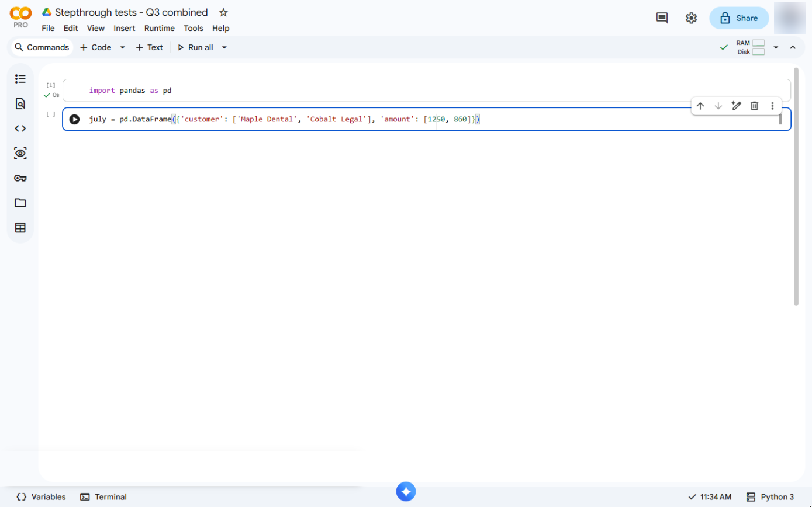Open the Data explorer eye icon
The image size is (812, 507).
coord(20,154)
